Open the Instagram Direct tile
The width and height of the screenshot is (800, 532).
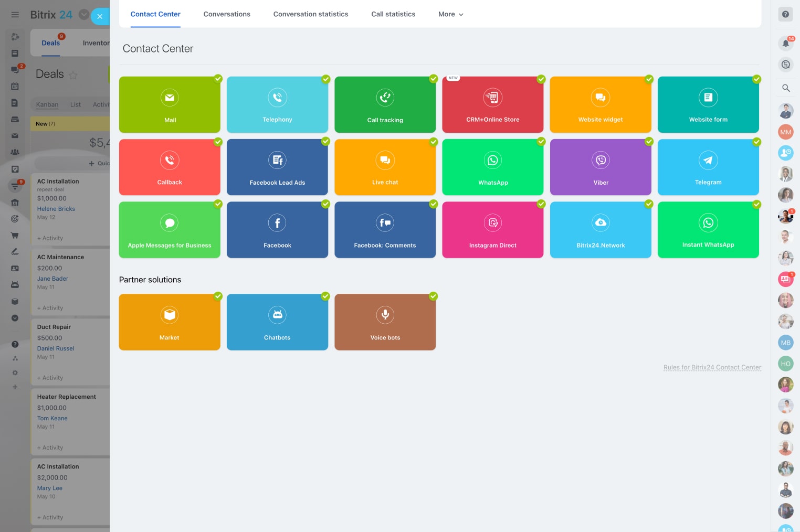492,230
